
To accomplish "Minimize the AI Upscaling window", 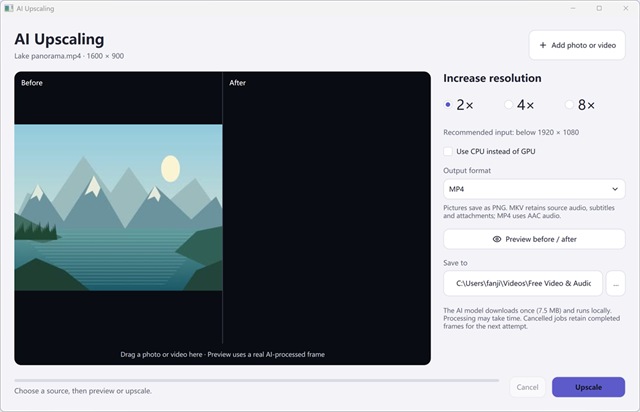I will [573, 8].
